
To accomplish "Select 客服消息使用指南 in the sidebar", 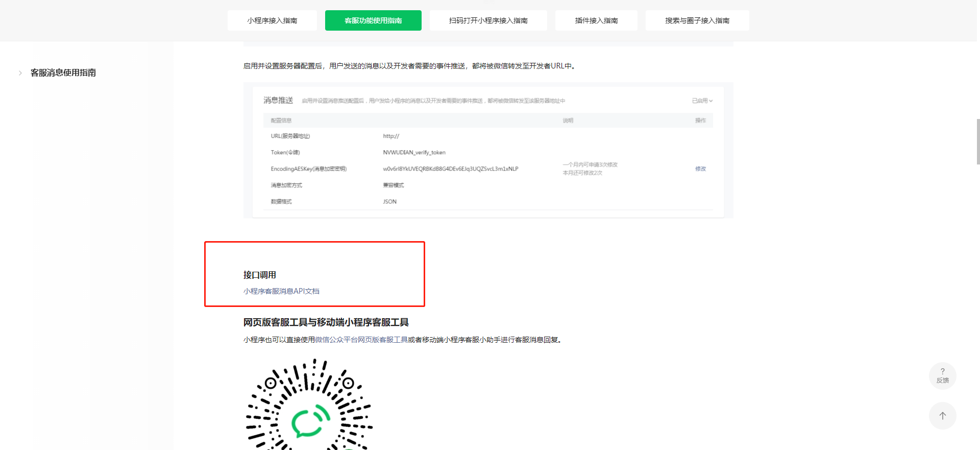I will (x=63, y=73).
